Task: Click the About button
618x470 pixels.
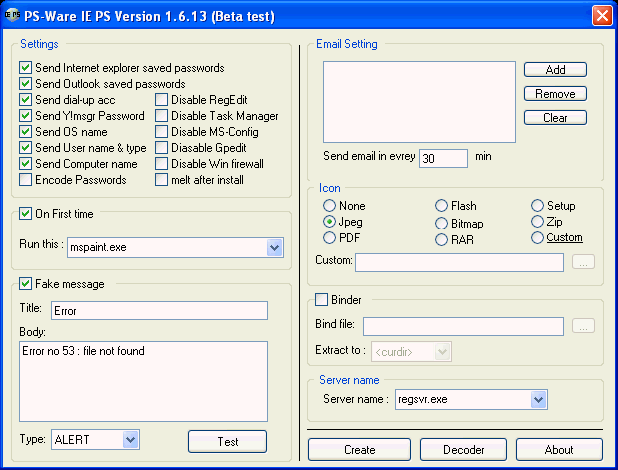Action: tap(558, 450)
